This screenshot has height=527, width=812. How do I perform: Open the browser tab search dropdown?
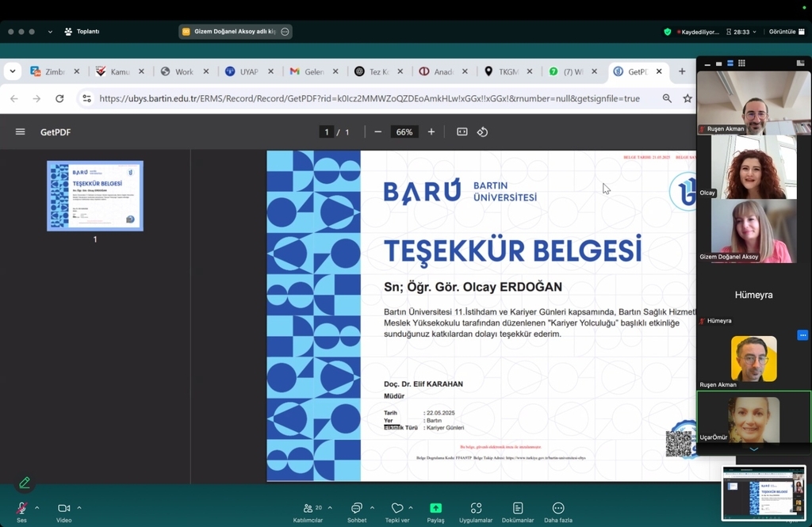(13, 71)
